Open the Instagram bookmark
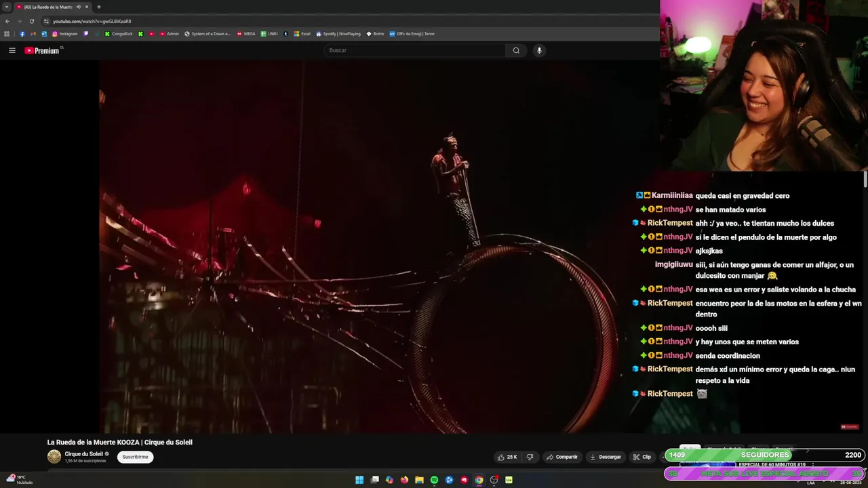 pyautogui.click(x=65, y=34)
